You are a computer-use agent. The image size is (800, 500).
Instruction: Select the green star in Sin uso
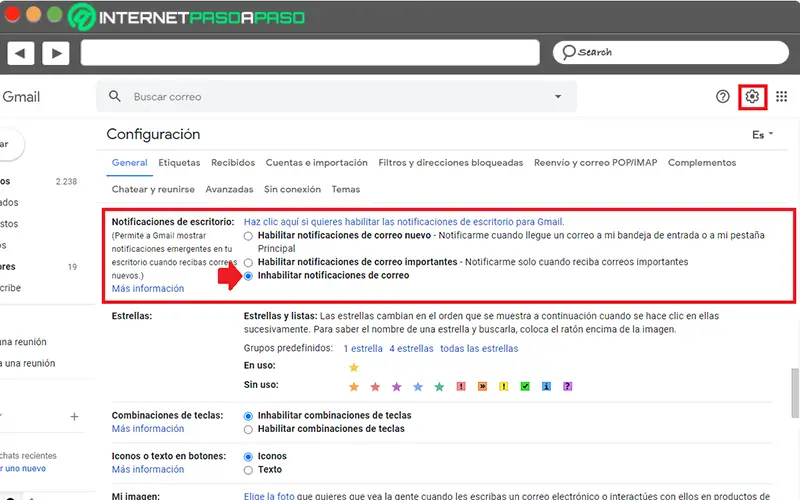pyautogui.click(x=439, y=387)
